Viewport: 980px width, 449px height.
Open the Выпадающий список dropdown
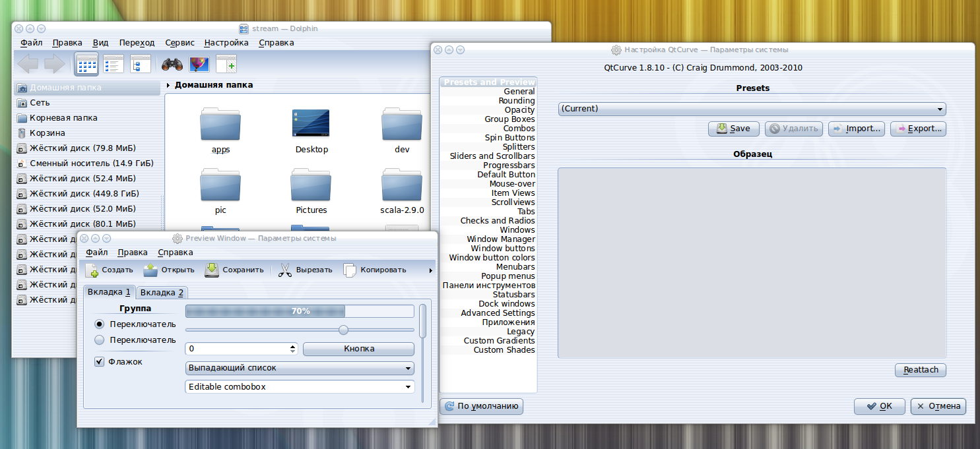(x=300, y=368)
